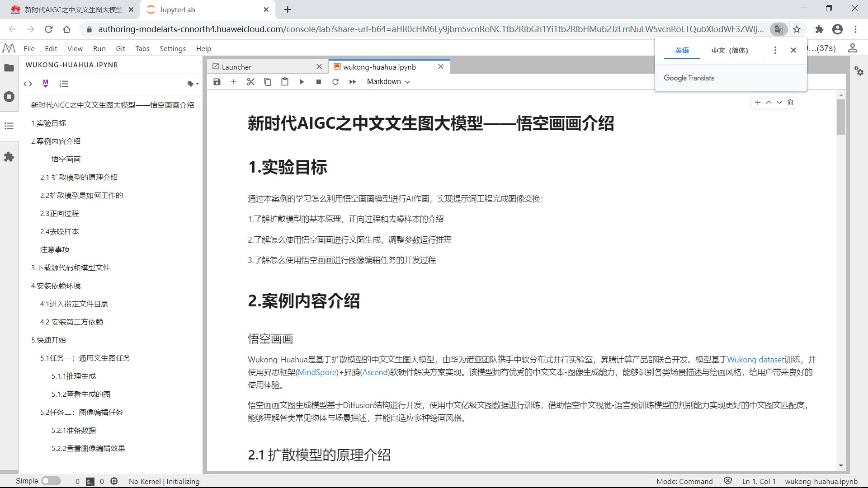Click the notebook's vertical scrollbar thumb
The width and height of the screenshot is (868, 488).
pyautogui.click(x=841, y=117)
